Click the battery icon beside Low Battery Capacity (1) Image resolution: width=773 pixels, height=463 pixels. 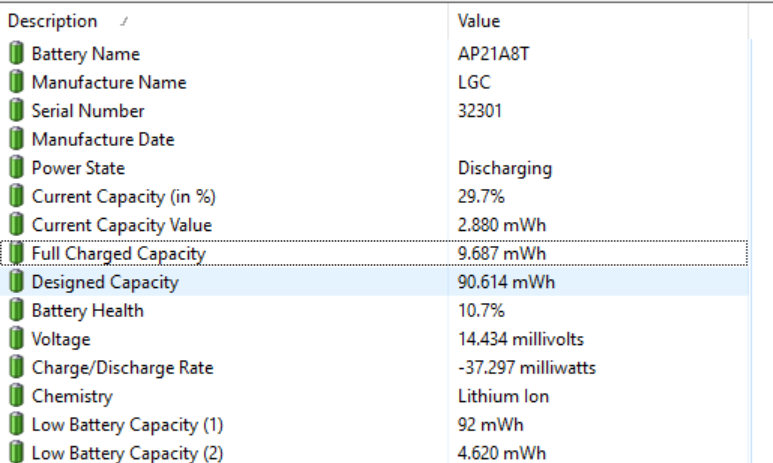coord(16,425)
